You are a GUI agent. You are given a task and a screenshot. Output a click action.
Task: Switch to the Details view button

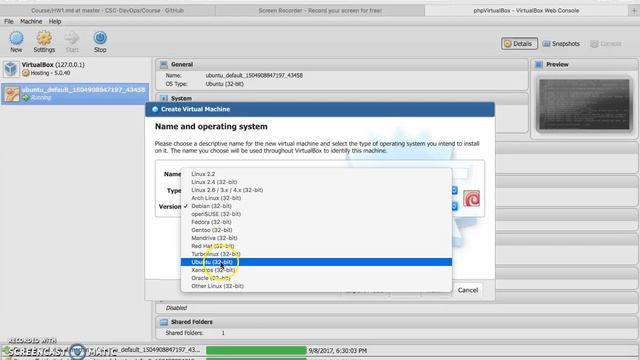519,44
